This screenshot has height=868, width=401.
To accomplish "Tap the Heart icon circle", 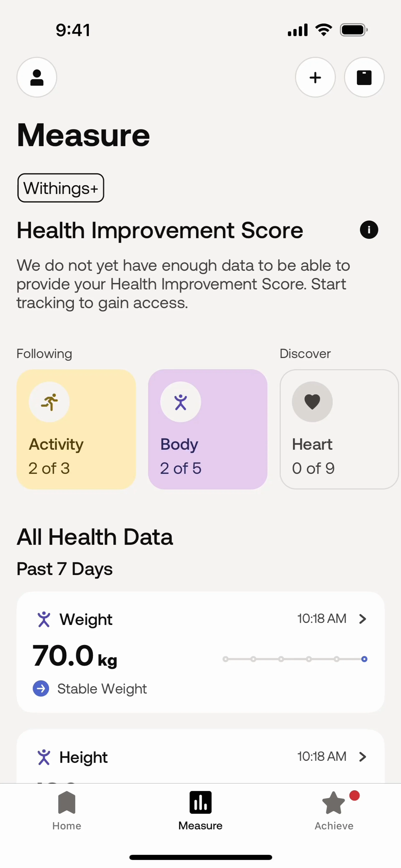I will click(x=312, y=402).
